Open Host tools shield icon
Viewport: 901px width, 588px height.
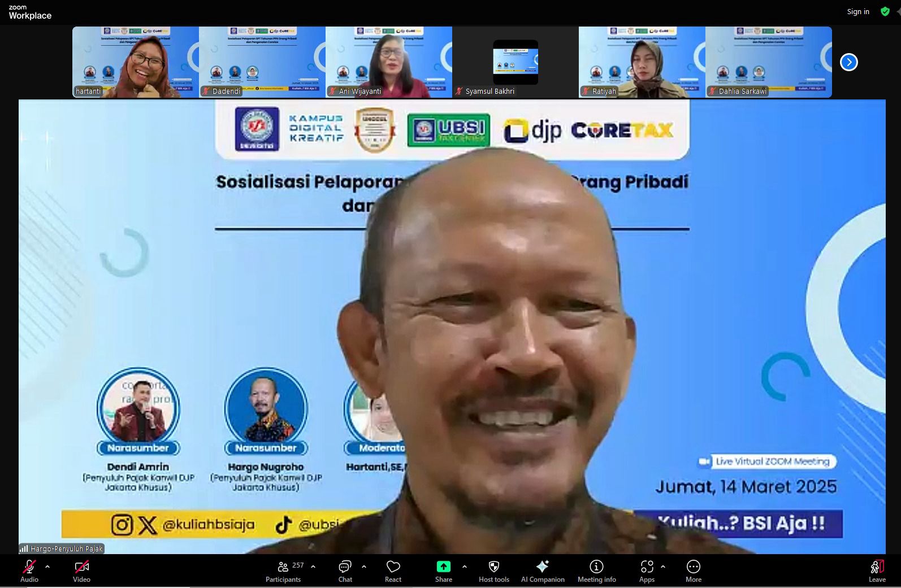[493, 567]
